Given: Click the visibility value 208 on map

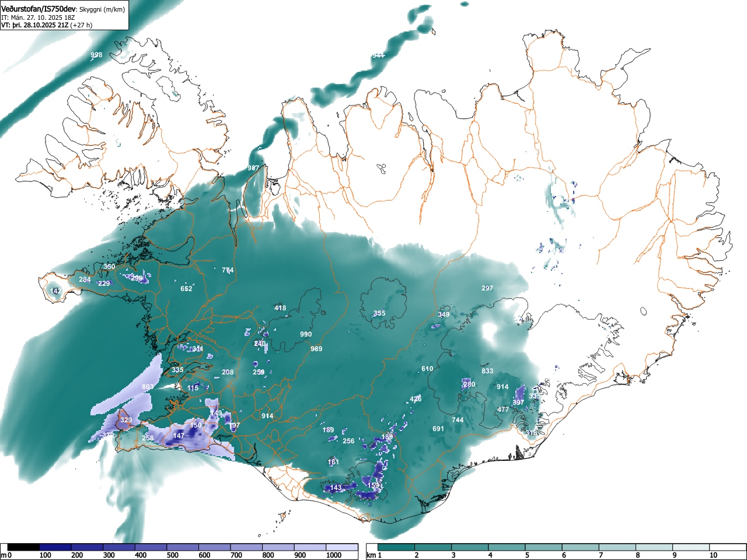Looking at the screenshot, I should click(x=228, y=372).
